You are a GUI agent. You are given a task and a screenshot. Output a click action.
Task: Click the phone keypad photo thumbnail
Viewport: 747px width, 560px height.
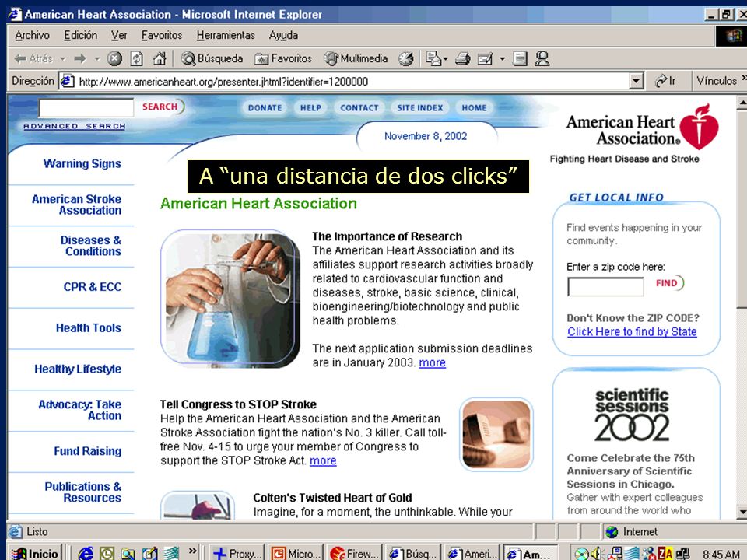pyautogui.click(x=496, y=434)
